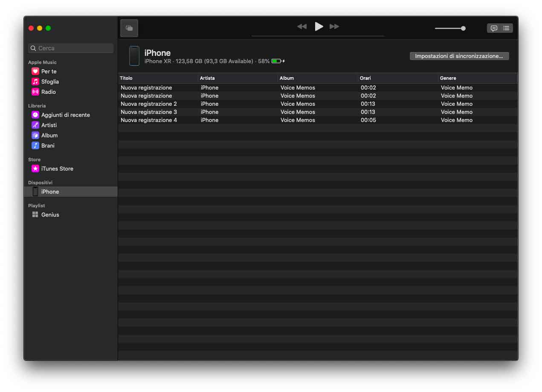Open Radio section label
Image resolution: width=542 pixels, height=392 pixels.
click(49, 92)
